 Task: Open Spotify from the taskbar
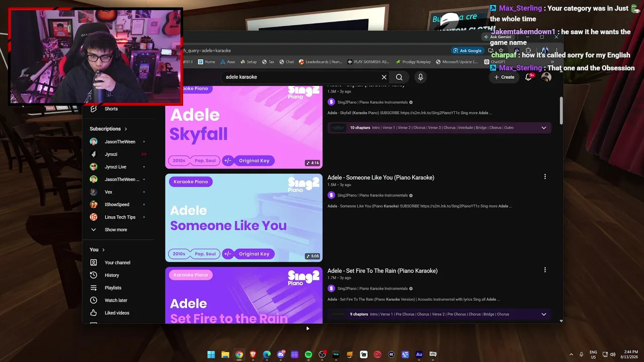tap(308, 354)
